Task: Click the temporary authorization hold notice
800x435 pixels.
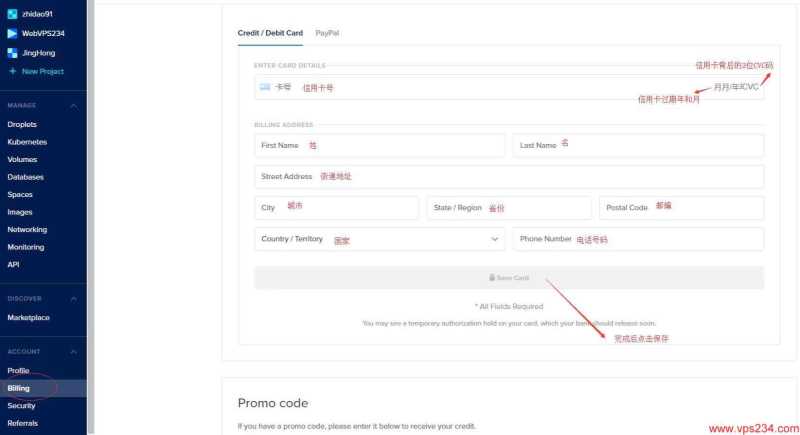Action: click(x=509, y=323)
